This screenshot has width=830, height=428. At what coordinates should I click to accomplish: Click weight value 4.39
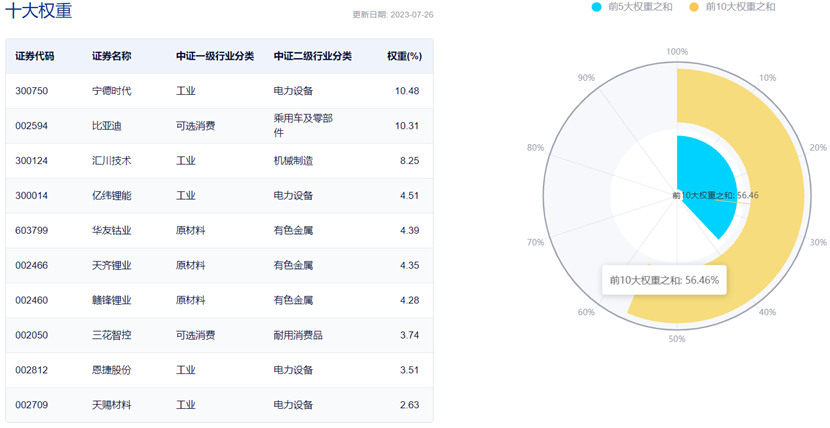[410, 231]
